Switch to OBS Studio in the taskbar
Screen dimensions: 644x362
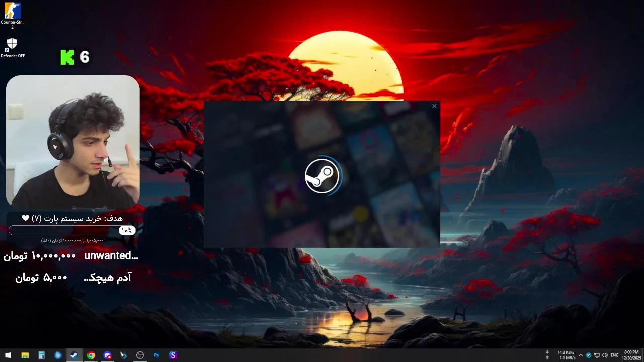pyautogui.click(x=140, y=355)
